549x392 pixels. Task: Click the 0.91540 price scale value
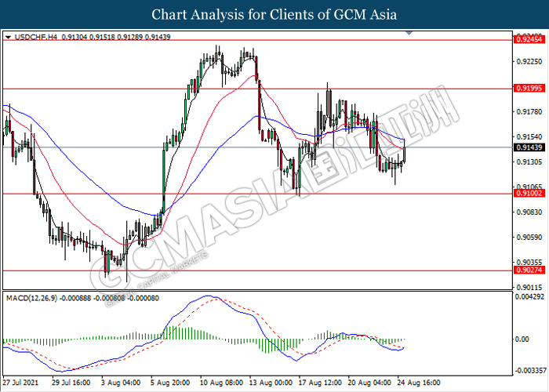tap(529, 136)
